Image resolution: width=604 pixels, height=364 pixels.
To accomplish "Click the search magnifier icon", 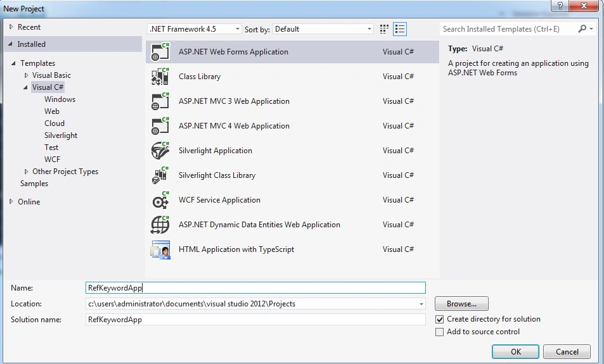I will (x=582, y=29).
